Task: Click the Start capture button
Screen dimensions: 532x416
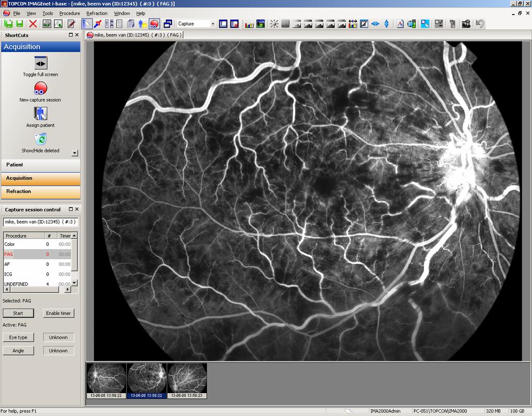Action: [18, 313]
